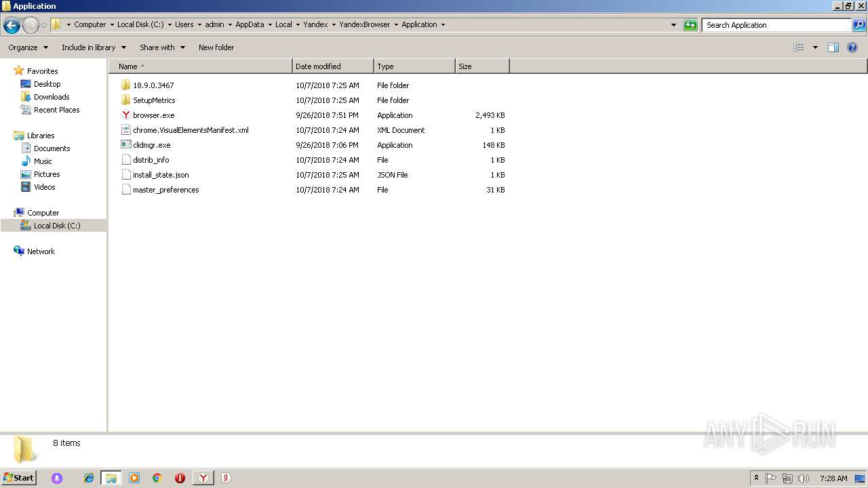Sort files by the Name column header

pos(201,66)
